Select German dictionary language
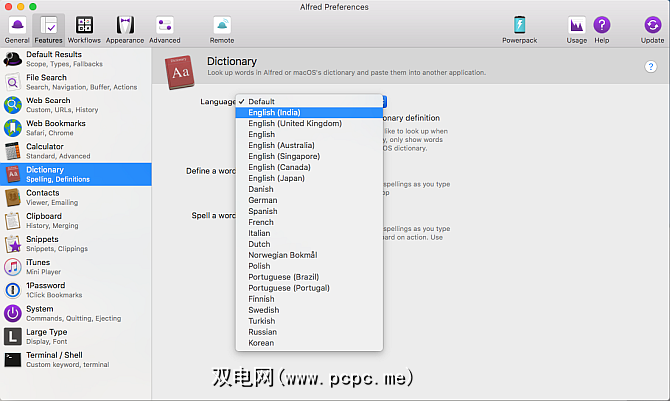The image size is (670, 401). point(309,200)
